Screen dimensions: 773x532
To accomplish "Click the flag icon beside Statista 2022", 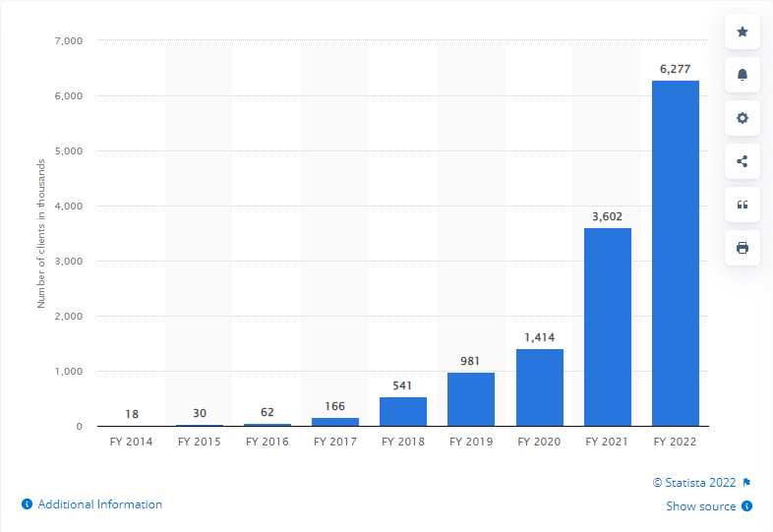I will point(746,482).
